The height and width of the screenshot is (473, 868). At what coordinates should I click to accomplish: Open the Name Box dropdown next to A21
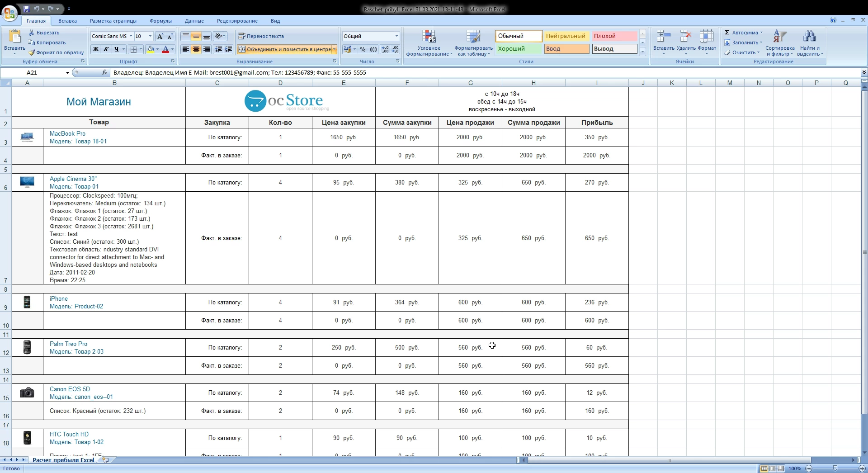coord(67,72)
